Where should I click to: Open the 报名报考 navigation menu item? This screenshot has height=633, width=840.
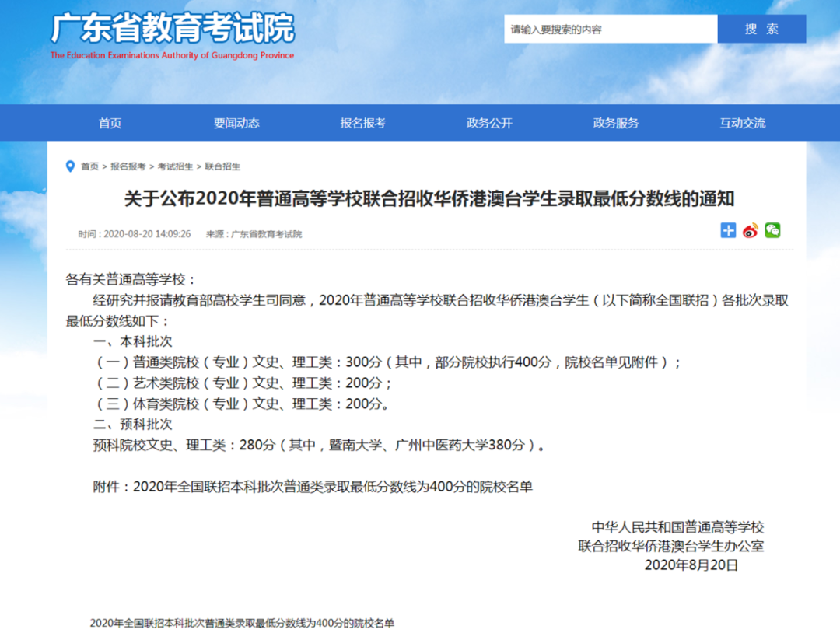tap(362, 123)
